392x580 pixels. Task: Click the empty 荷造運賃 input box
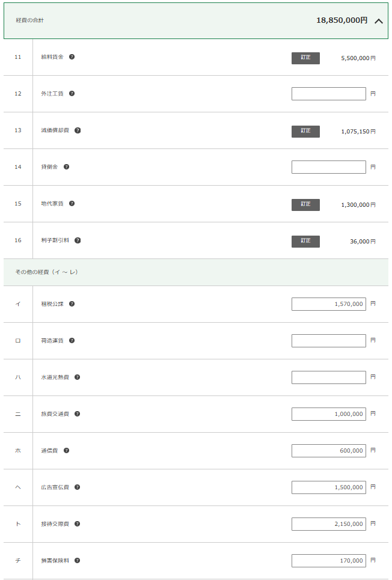[328, 341]
